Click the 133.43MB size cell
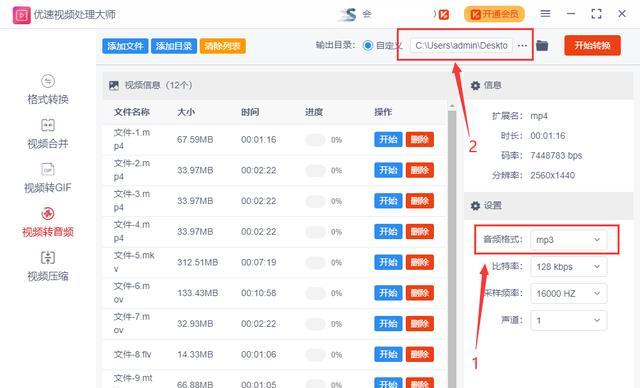The width and height of the screenshot is (640, 388). (x=198, y=293)
